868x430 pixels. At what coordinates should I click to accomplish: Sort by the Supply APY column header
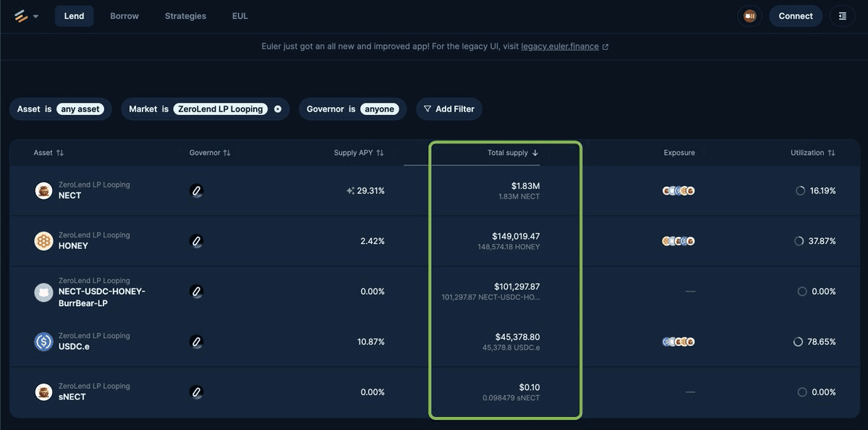point(359,153)
